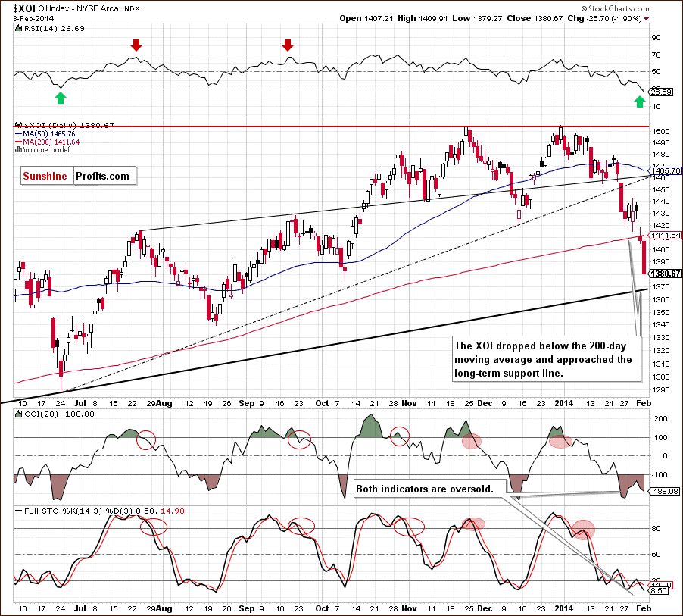Click the Volume bars legend icon
The image size is (683, 616).
18,150
